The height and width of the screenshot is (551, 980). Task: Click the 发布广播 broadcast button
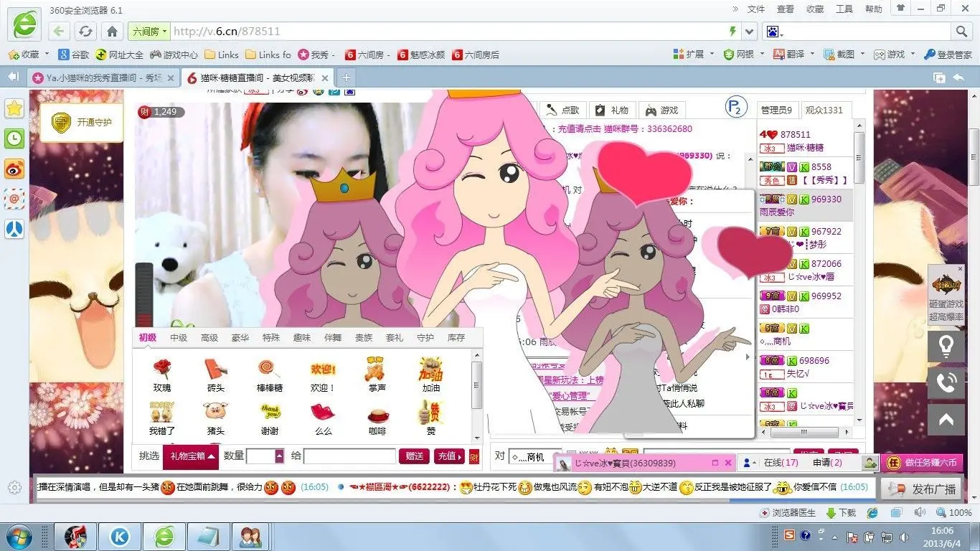(x=921, y=489)
